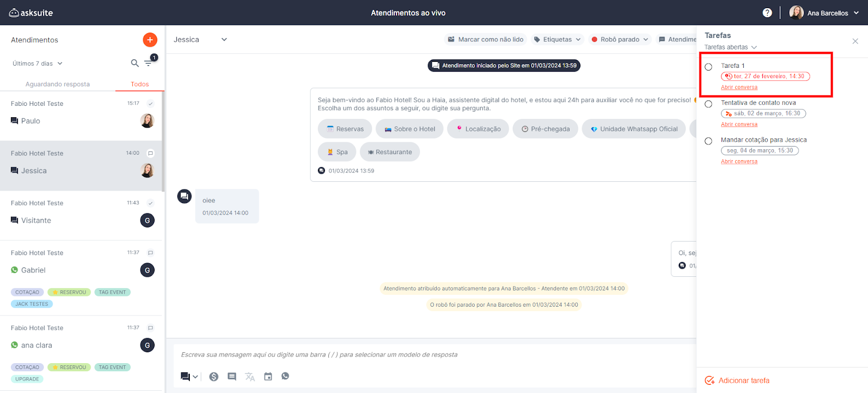The image size is (868, 393).
Task: Click the conversations list scrollbar
Action: coord(163,141)
